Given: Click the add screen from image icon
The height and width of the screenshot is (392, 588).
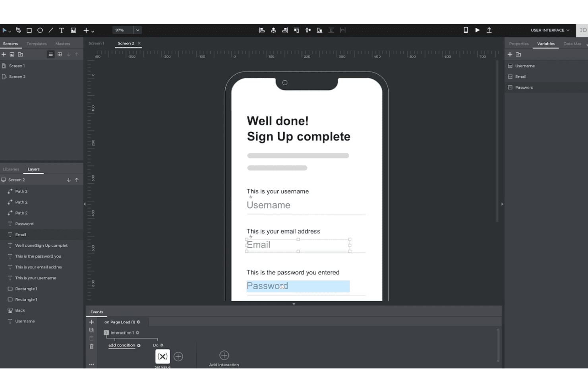Looking at the screenshot, I should (x=12, y=54).
